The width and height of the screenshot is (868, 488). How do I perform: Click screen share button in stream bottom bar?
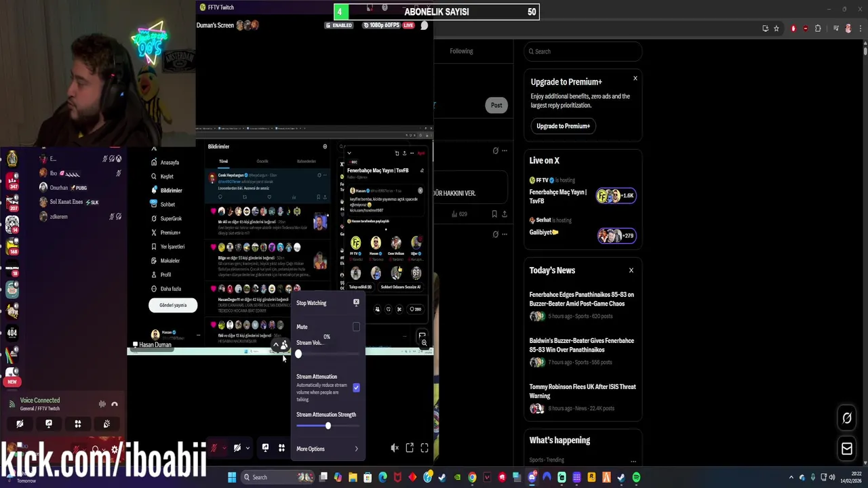(265, 448)
